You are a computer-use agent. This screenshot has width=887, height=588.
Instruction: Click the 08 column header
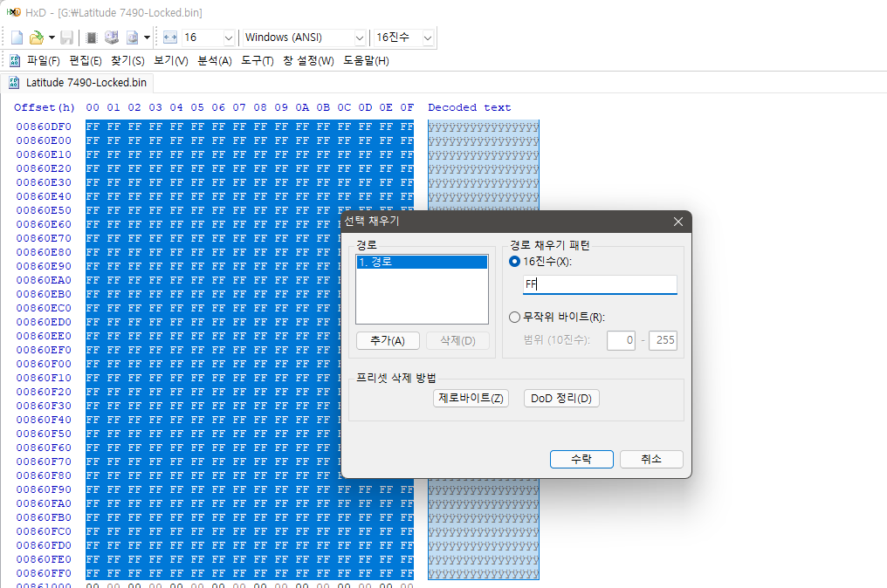tap(260, 107)
